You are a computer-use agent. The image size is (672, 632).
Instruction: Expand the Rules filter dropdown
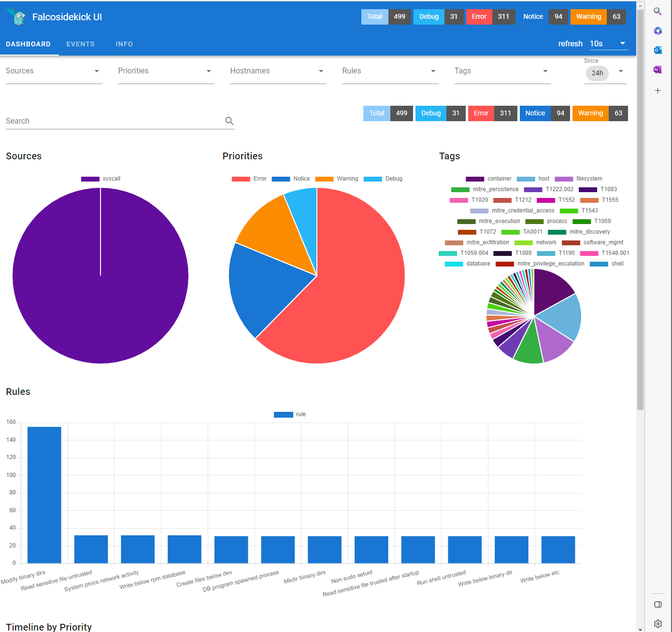[390, 71]
